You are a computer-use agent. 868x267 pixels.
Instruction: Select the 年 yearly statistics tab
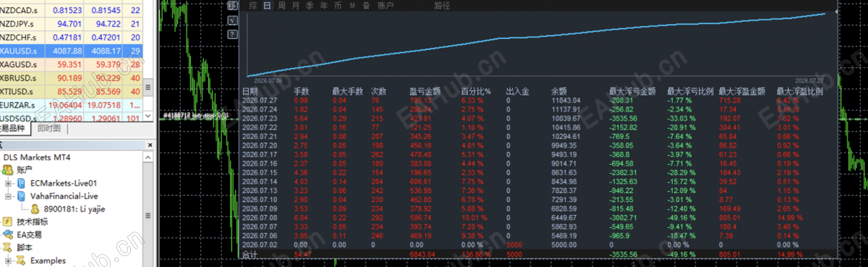coord(324,5)
